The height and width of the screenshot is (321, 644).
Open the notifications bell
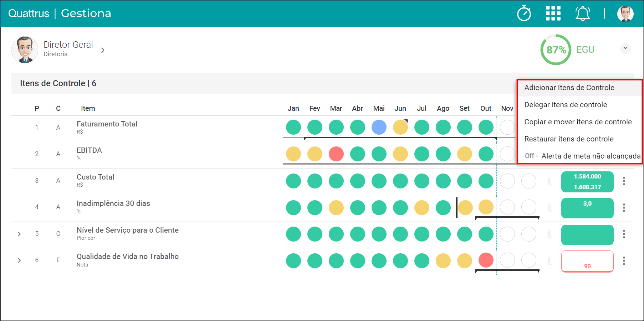coord(583,13)
